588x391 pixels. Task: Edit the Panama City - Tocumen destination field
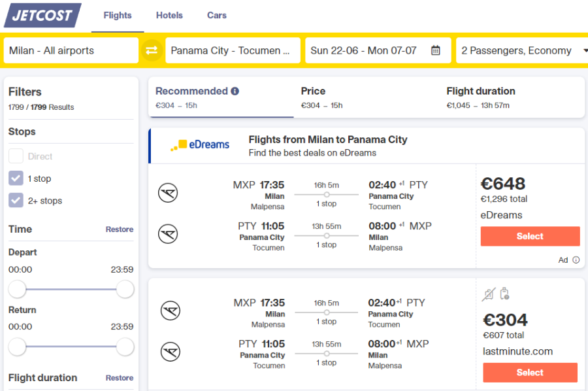pos(233,50)
